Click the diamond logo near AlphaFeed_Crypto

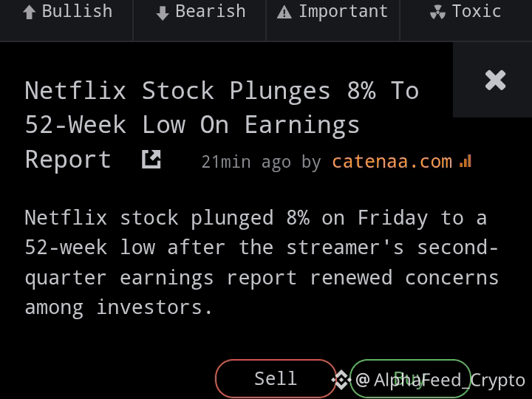coord(341,379)
